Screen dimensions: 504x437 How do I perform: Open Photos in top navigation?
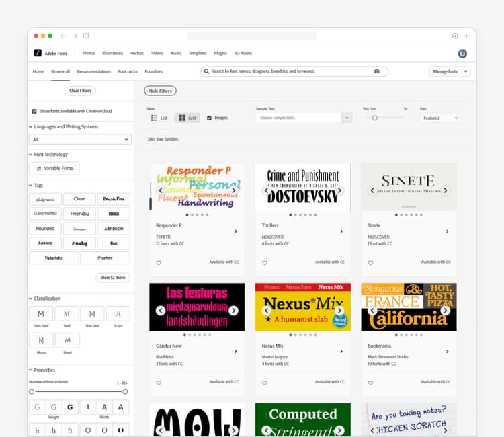pyautogui.click(x=89, y=53)
